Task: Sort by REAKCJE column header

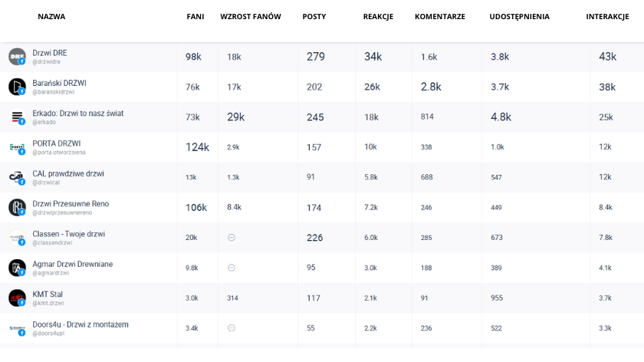Action: (378, 17)
